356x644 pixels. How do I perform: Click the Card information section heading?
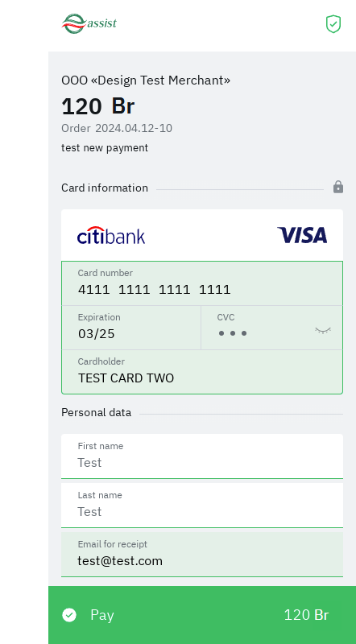point(105,188)
